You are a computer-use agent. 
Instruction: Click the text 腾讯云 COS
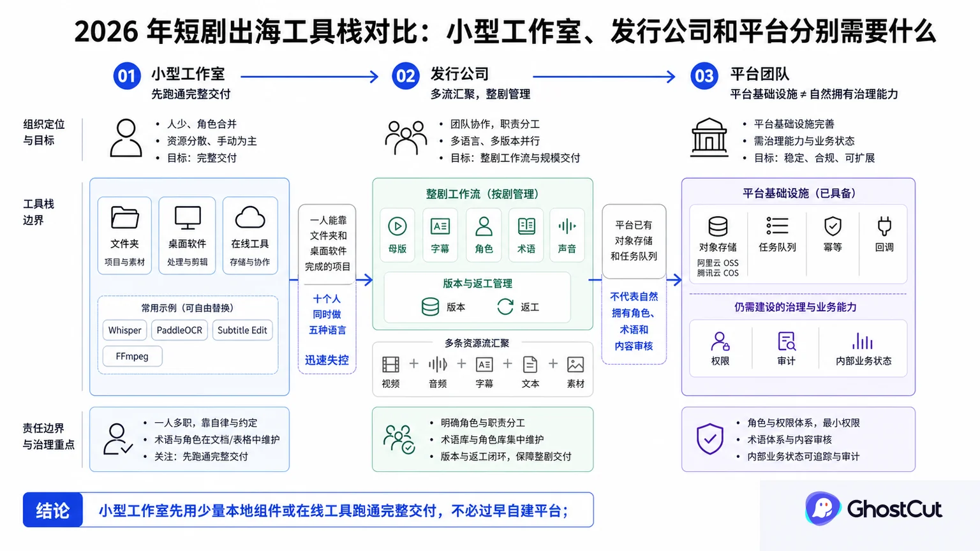point(718,273)
